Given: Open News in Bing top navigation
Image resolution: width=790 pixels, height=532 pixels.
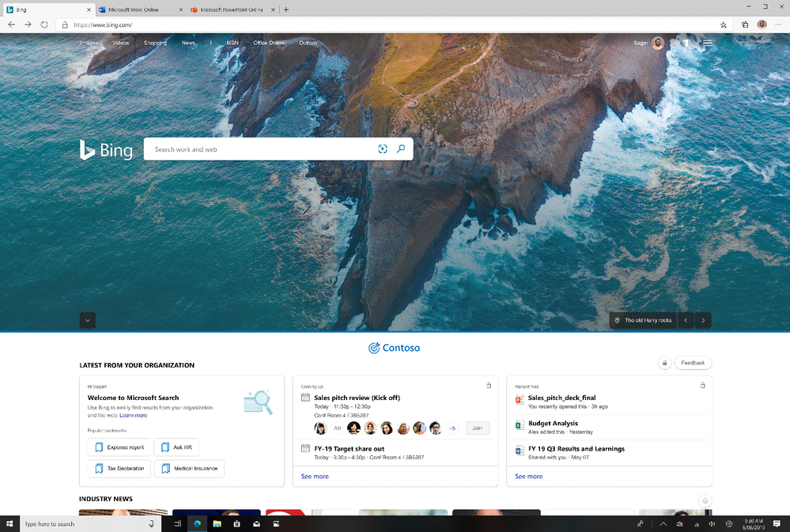Looking at the screenshot, I should (188, 43).
